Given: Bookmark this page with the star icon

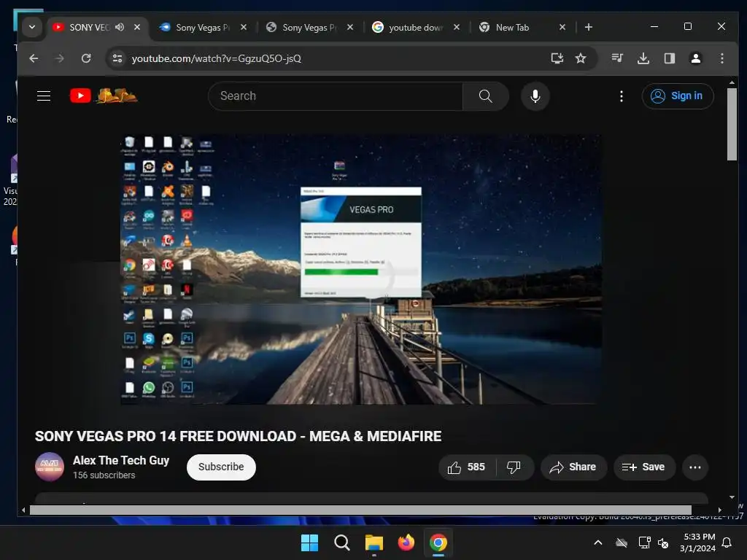Looking at the screenshot, I should click(x=580, y=58).
